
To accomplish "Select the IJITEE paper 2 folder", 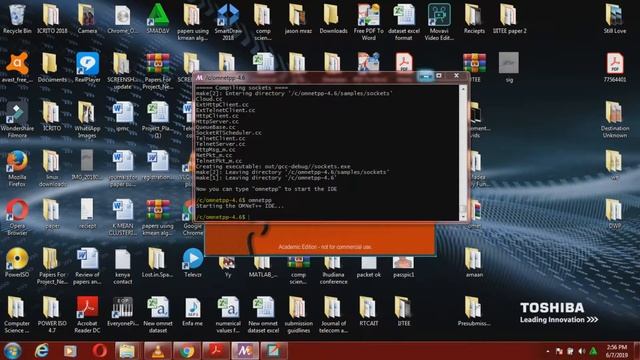I will point(509,19).
